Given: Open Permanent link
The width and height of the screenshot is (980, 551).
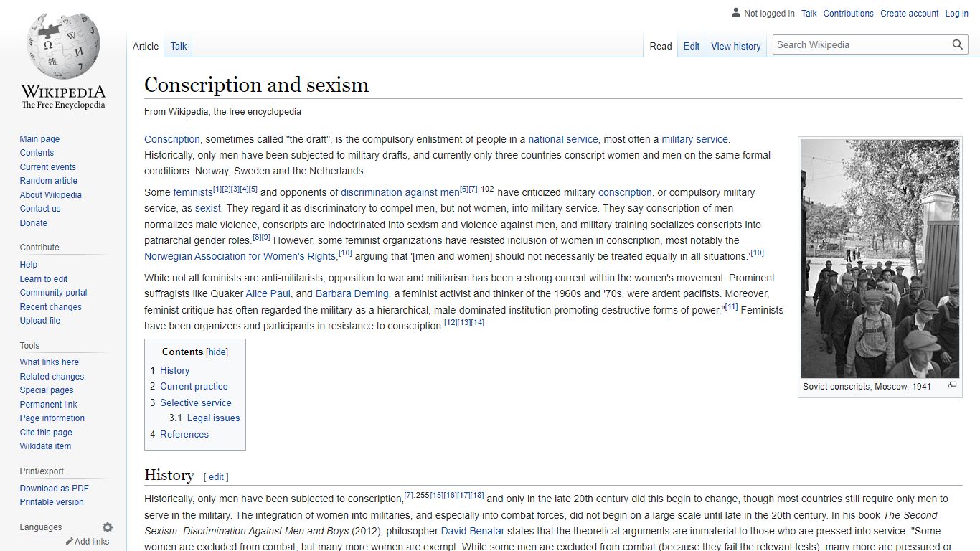Looking at the screenshot, I should click(48, 405).
